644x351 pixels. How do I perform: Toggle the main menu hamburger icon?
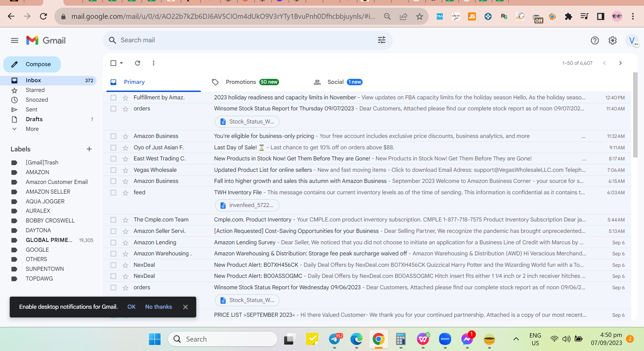pyautogui.click(x=14, y=41)
